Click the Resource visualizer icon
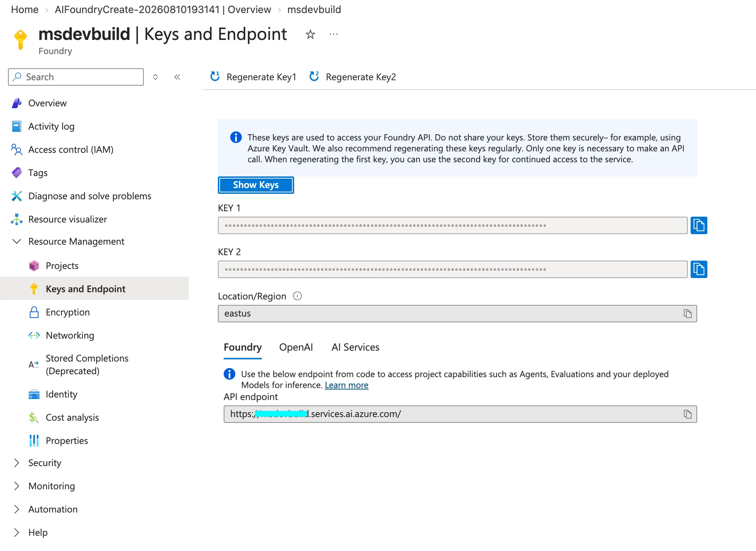 (x=17, y=219)
